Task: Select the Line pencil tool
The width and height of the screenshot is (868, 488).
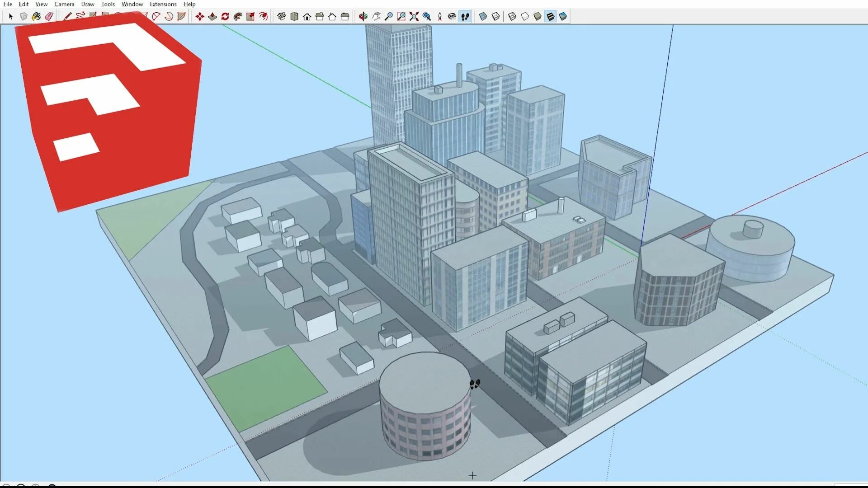Action: tap(67, 17)
